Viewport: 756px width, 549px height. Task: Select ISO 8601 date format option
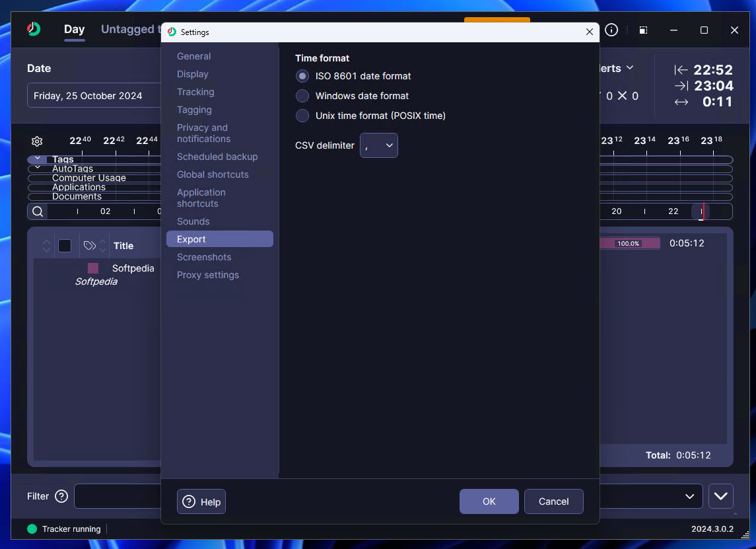point(302,76)
